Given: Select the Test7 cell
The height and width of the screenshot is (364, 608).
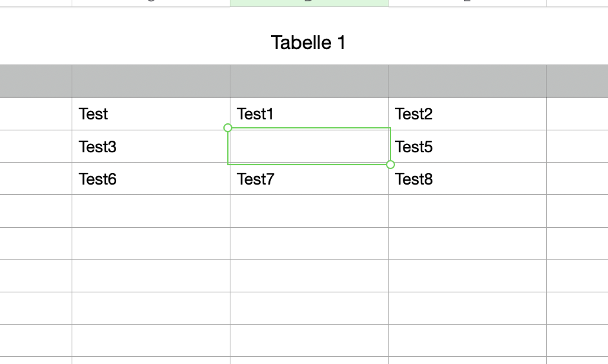Looking at the screenshot, I should [309, 179].
